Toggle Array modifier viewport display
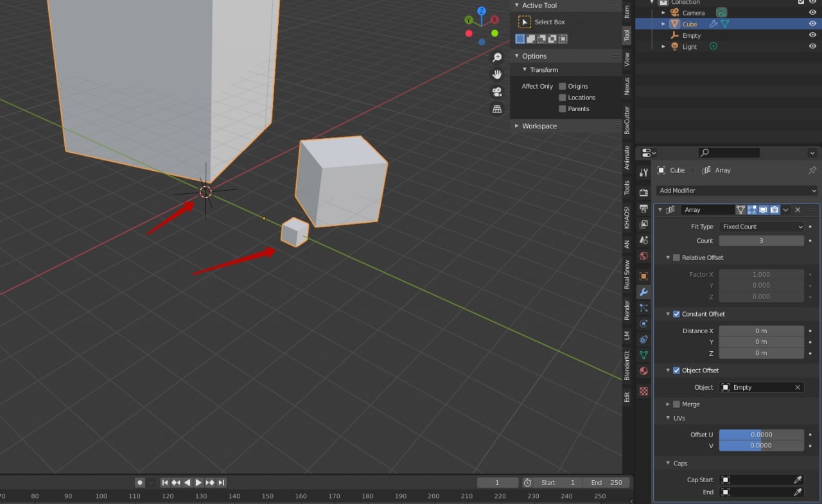Viewport: 822px width, 504px height. [x=764, y=210]
